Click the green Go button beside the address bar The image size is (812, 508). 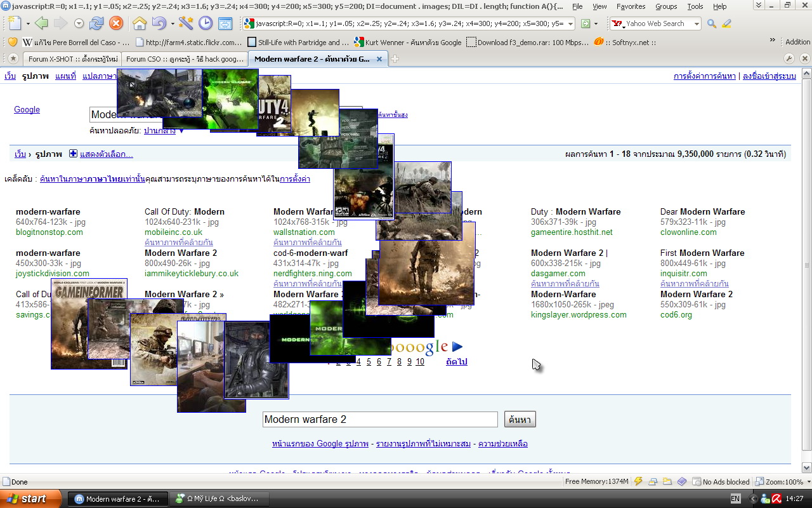tap(586, 23)
